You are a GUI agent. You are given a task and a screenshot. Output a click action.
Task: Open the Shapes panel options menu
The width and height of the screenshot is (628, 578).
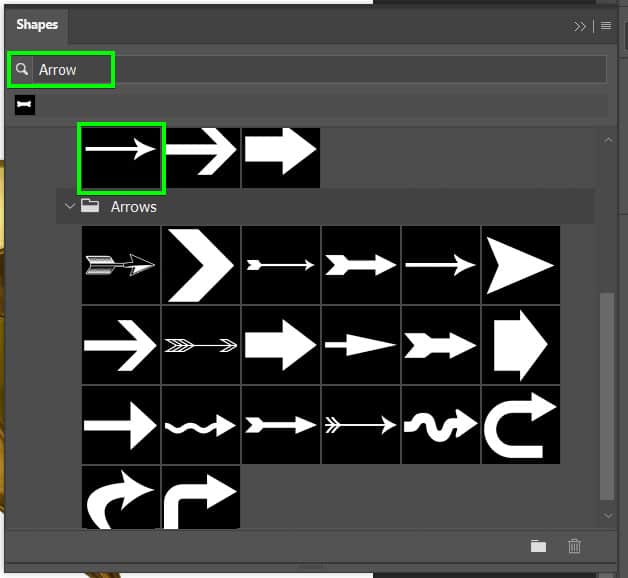click(606, 26)
